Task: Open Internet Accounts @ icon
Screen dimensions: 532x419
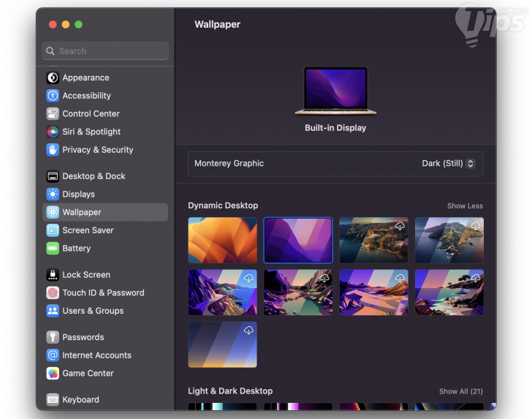Action: point(53,355)
